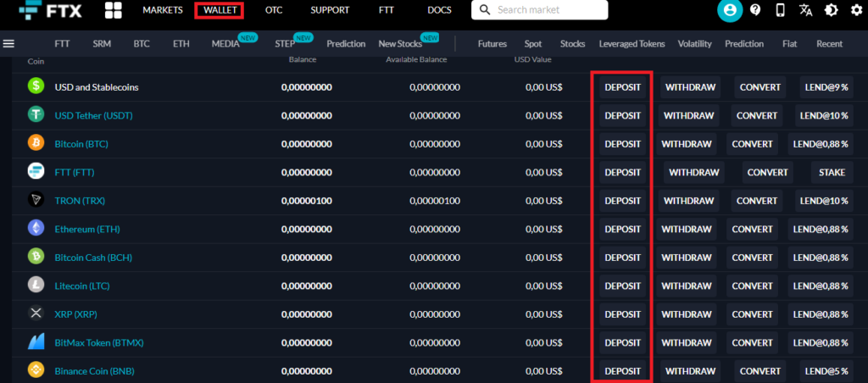Stake FTT tokens
The width and height of the screenshot is (868, 383).
pos(832,172)
